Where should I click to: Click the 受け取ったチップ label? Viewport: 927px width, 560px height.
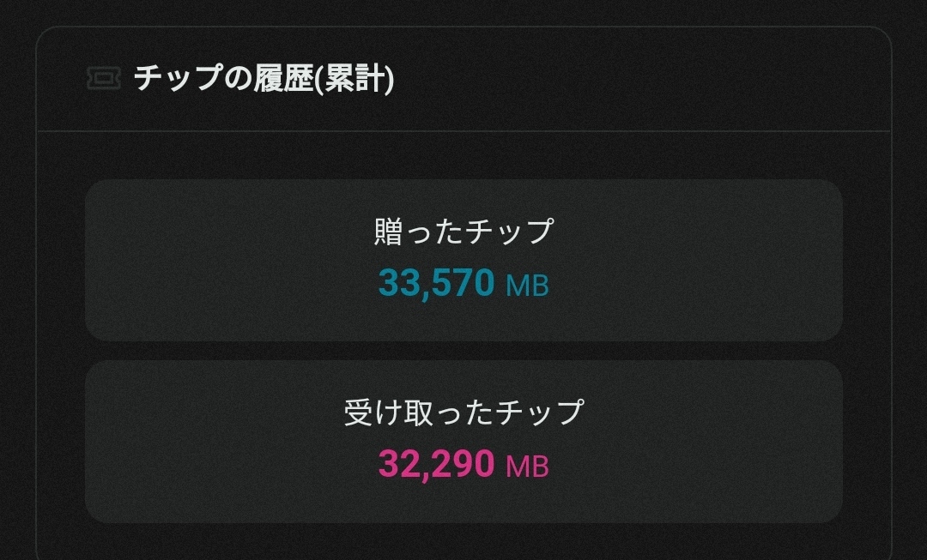463,412
